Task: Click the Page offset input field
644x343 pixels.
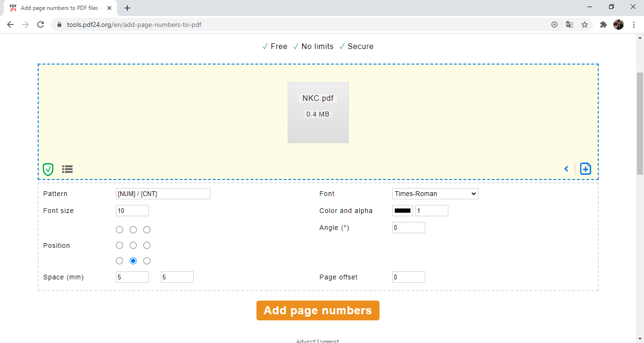Action: (x=409, y=277)
